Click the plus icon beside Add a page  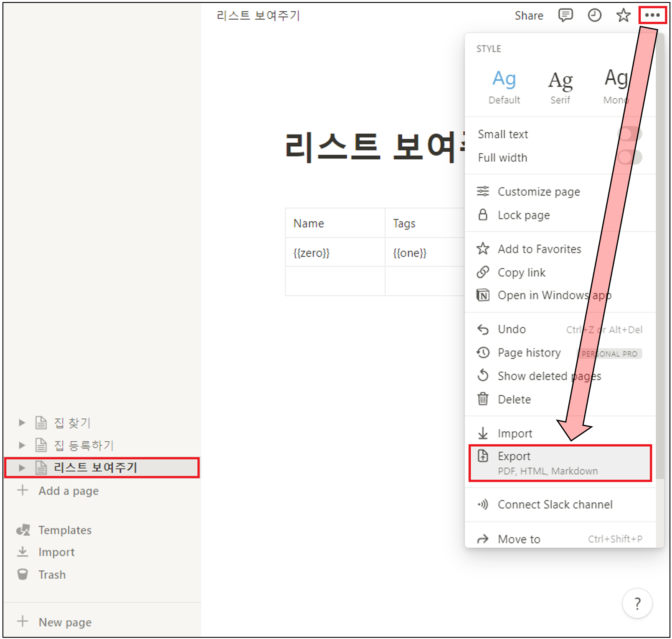[23, 490]
